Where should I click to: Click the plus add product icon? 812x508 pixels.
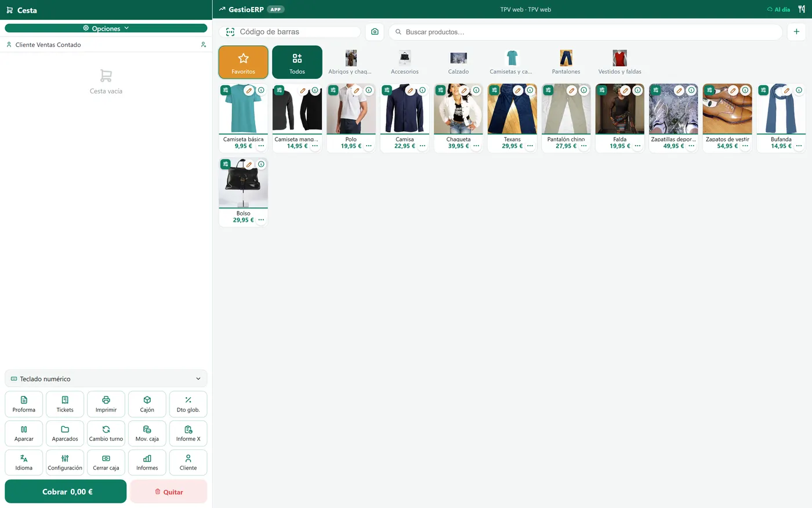796,32
